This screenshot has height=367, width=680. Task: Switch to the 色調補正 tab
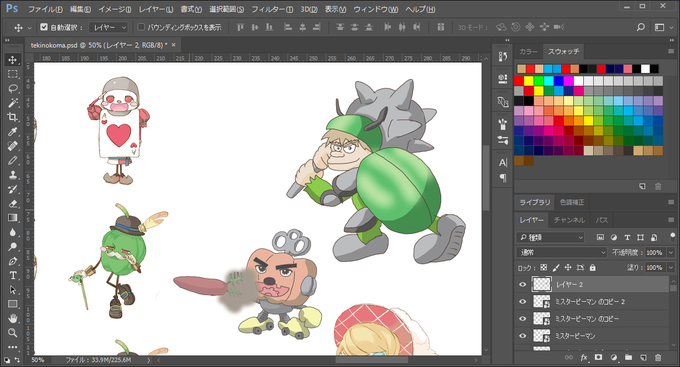coord(572,202)
